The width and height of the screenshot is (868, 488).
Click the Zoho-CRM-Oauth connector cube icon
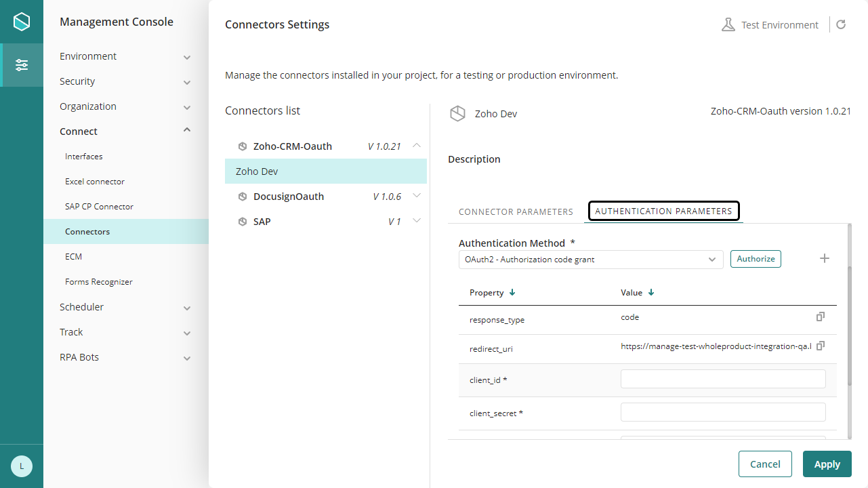[x=243, y=146]
